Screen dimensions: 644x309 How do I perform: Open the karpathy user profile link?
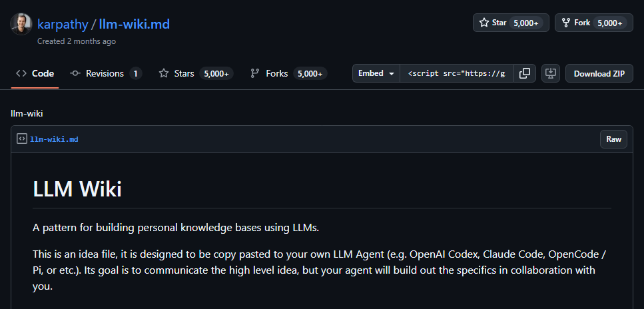coord(63,24)
